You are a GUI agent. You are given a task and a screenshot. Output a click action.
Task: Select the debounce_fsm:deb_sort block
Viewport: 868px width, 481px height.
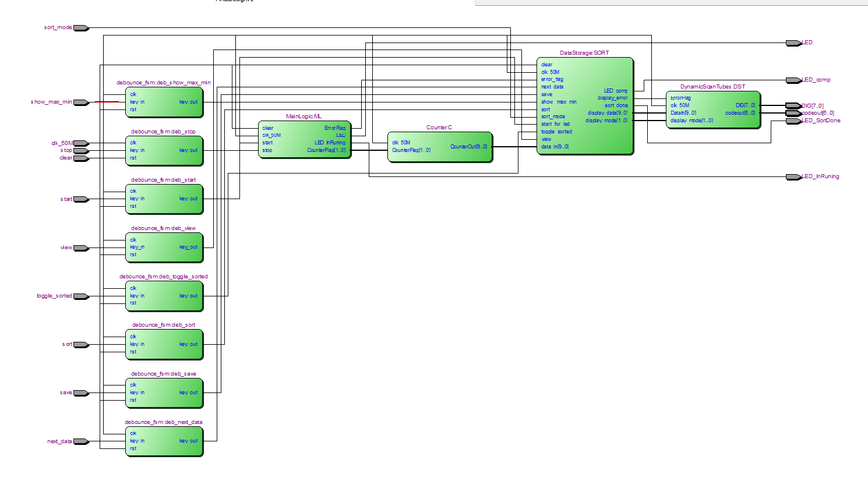[164, 344]
